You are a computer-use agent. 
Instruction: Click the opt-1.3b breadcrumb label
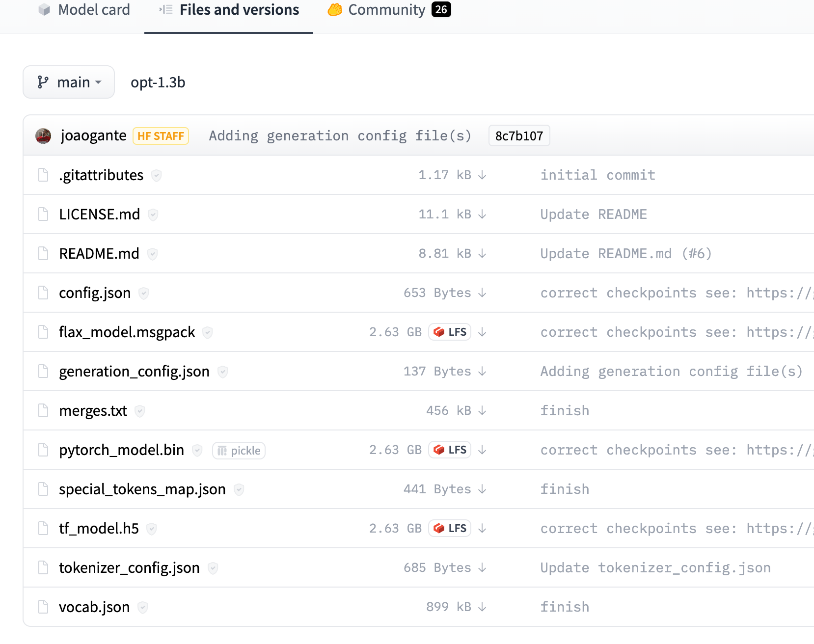157,82
